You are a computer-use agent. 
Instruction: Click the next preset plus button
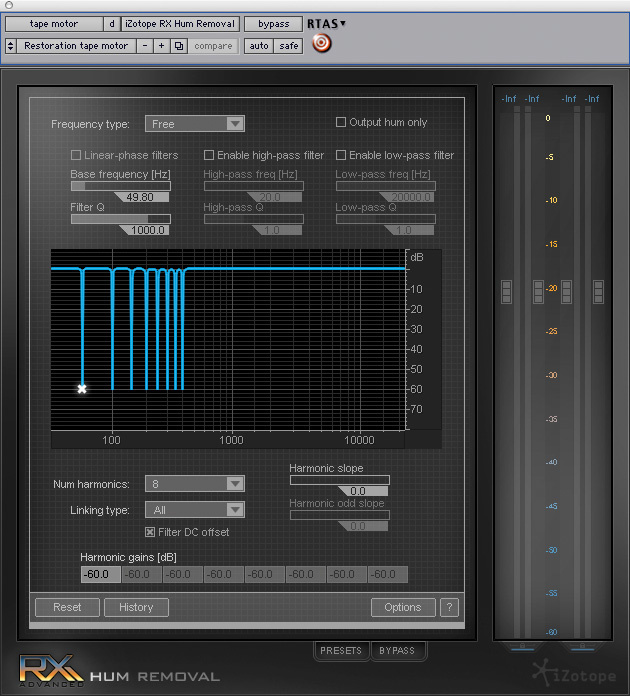point(162,46)
